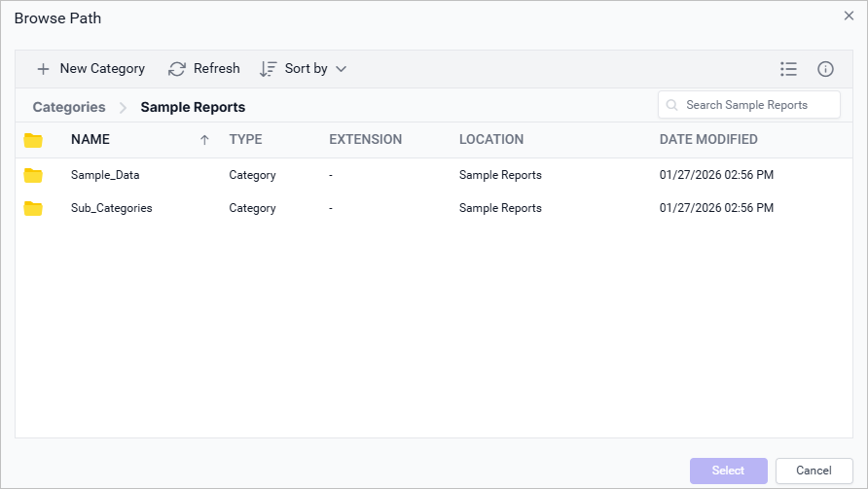Click the folder icon in header row
868x489 pixels.
33,140
